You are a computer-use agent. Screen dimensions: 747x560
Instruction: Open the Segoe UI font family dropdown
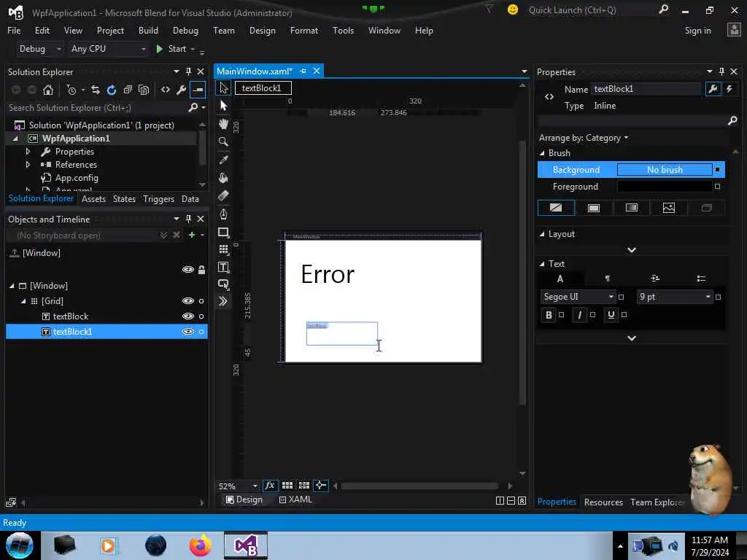pos(578,297)
